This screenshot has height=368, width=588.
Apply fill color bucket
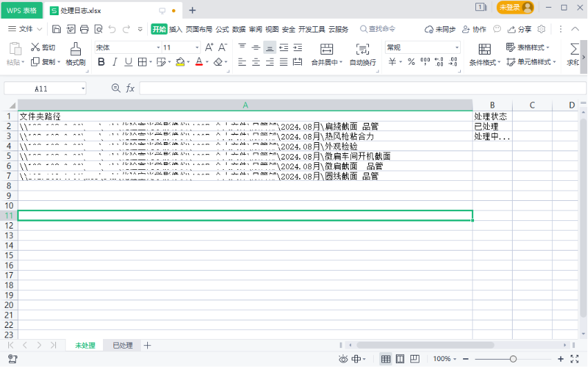(180, 62)
